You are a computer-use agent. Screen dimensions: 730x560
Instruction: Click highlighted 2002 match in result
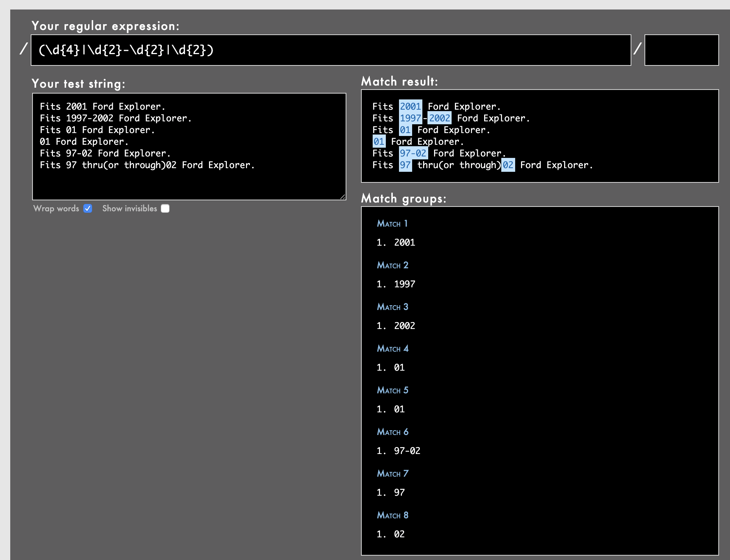(x=440, y=118)
